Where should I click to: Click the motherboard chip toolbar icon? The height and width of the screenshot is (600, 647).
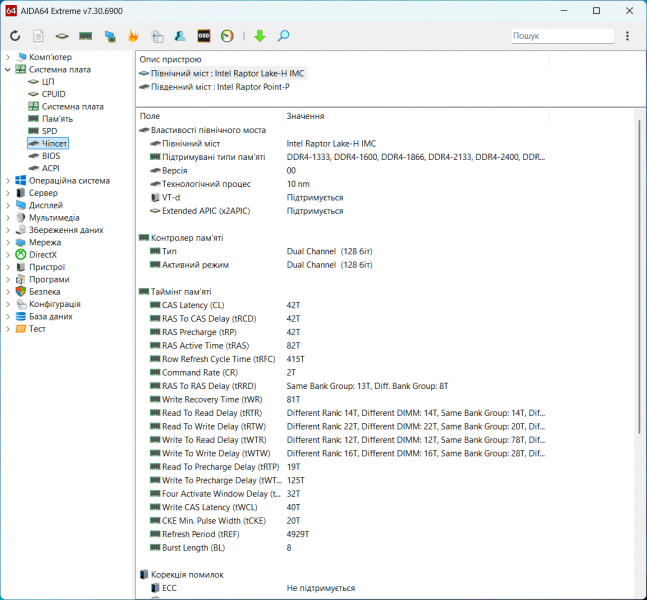point(62,36)
